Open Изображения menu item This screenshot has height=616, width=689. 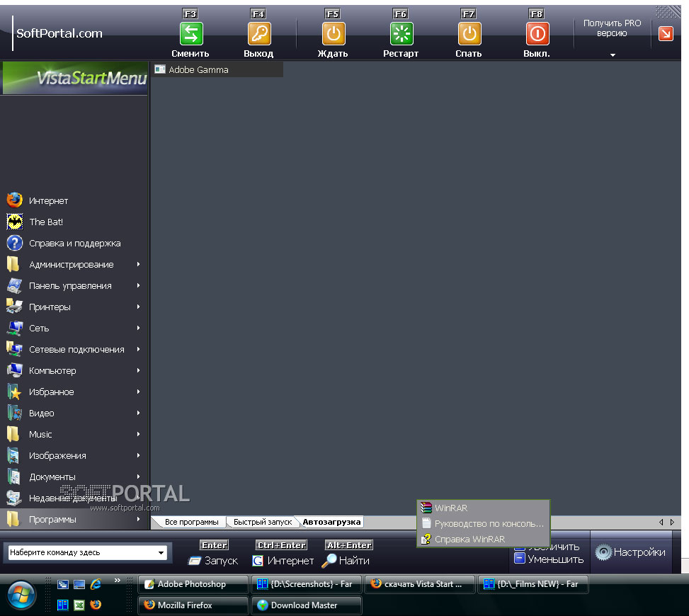tap(74, 456)
